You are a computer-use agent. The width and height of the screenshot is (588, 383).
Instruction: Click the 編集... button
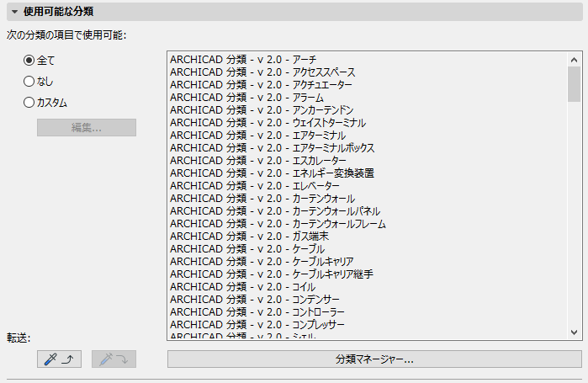pos(87,128)
